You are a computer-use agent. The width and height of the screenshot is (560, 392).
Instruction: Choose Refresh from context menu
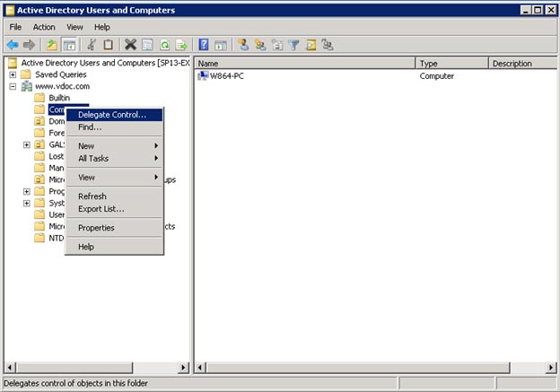(114, 196)
